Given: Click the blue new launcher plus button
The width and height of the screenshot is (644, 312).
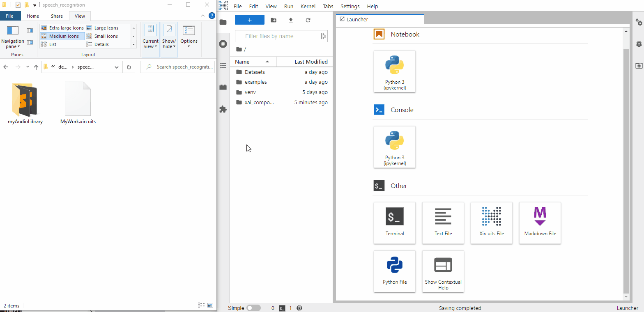Looking at the screenshot, I should point(249,20).
